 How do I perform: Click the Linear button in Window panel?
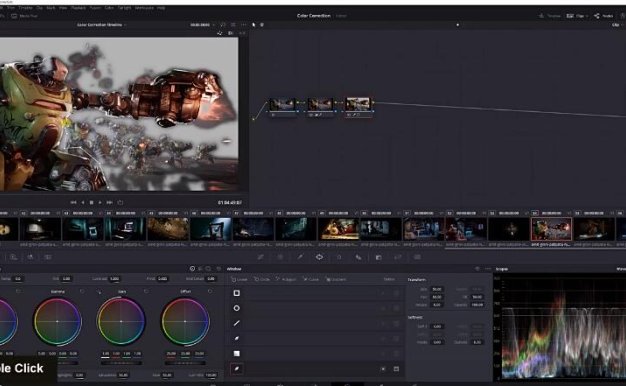click(x=240, y=279)
